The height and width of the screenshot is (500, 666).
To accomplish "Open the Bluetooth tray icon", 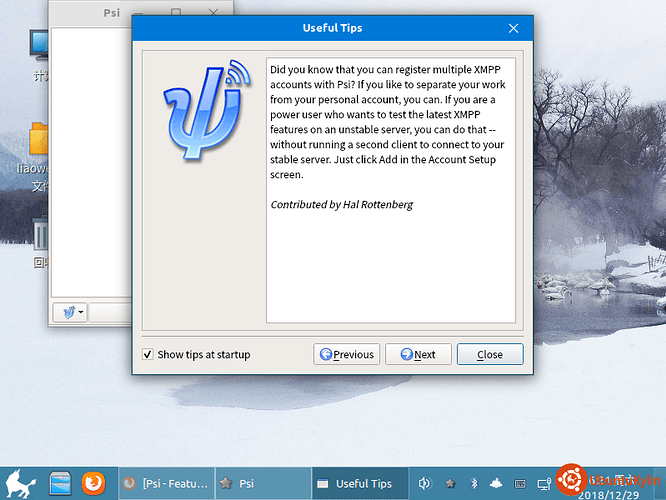I will pos(474,483).
